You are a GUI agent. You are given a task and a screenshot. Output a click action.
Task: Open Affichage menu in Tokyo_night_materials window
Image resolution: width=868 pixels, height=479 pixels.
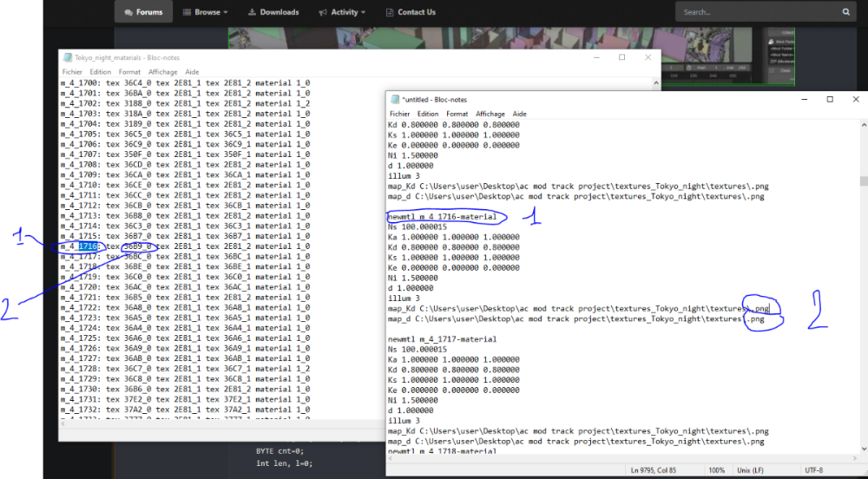point(163,72)
